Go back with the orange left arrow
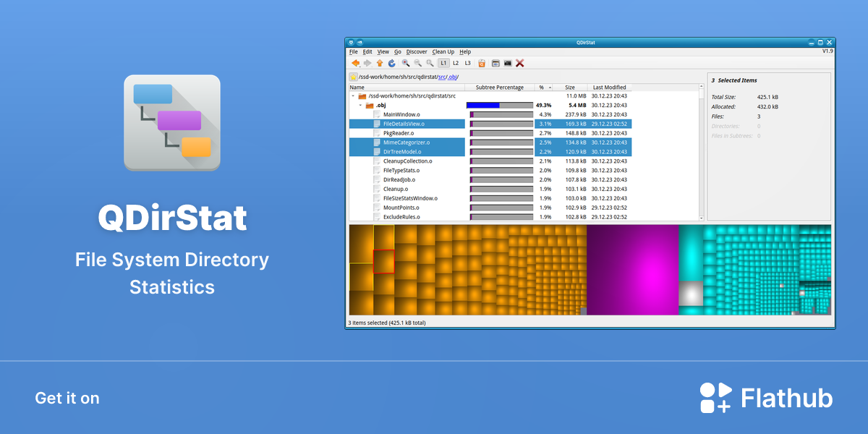This screenshot has height=434, width=868. point(355,63)
